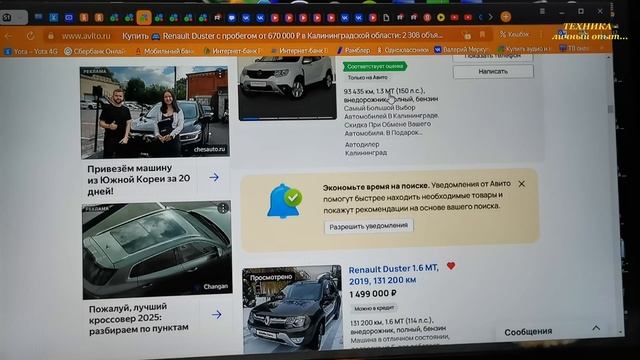Open the Купить аудио bookmark
The width and height of the screenshot is (640, 360).
tap(524, 49)
